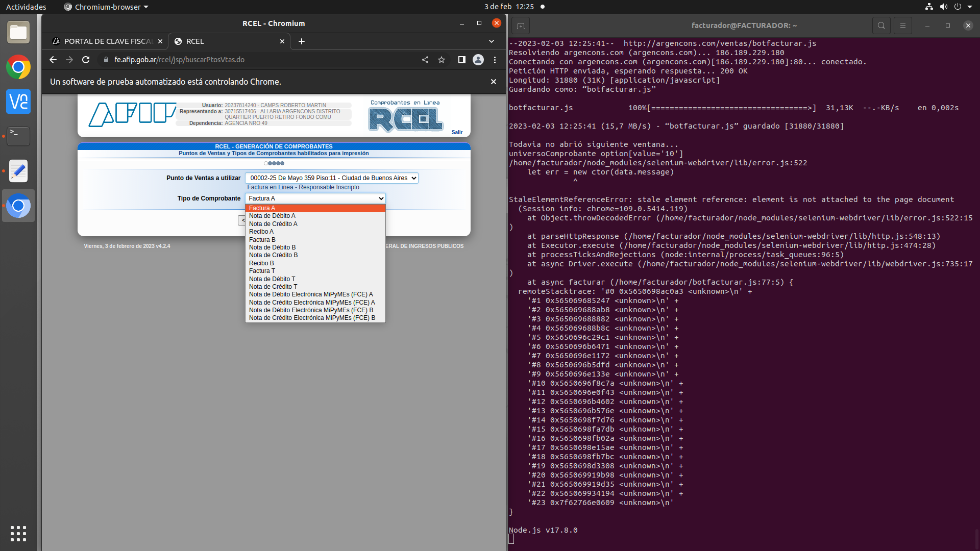Open the text editor dock icon

click(18, 171)
